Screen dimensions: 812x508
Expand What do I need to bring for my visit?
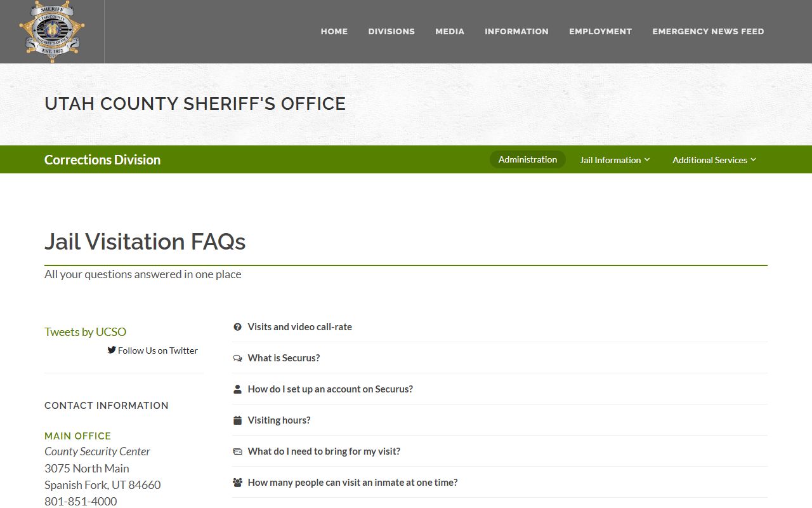[x=500, y=451]
